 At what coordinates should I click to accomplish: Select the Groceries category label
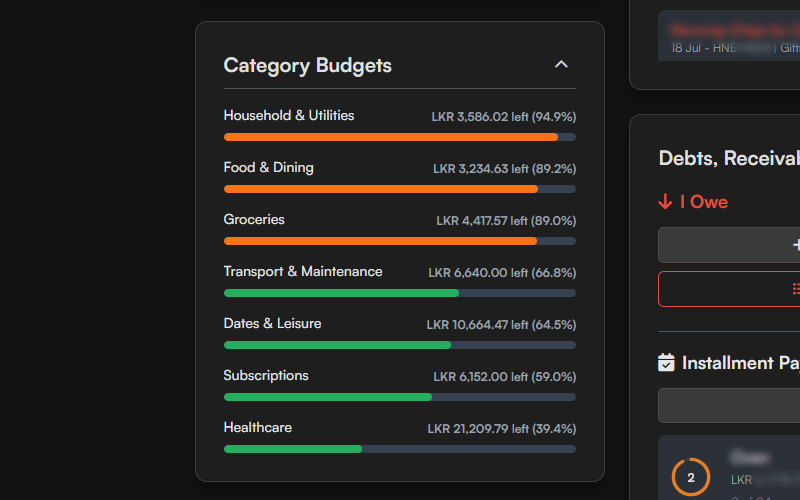[x=254, y=219]
